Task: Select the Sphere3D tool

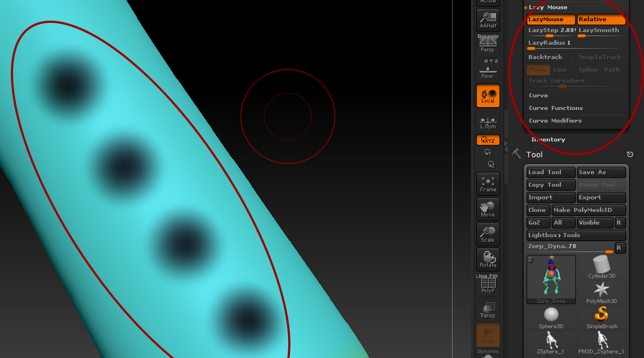Action: coord(551,317)
